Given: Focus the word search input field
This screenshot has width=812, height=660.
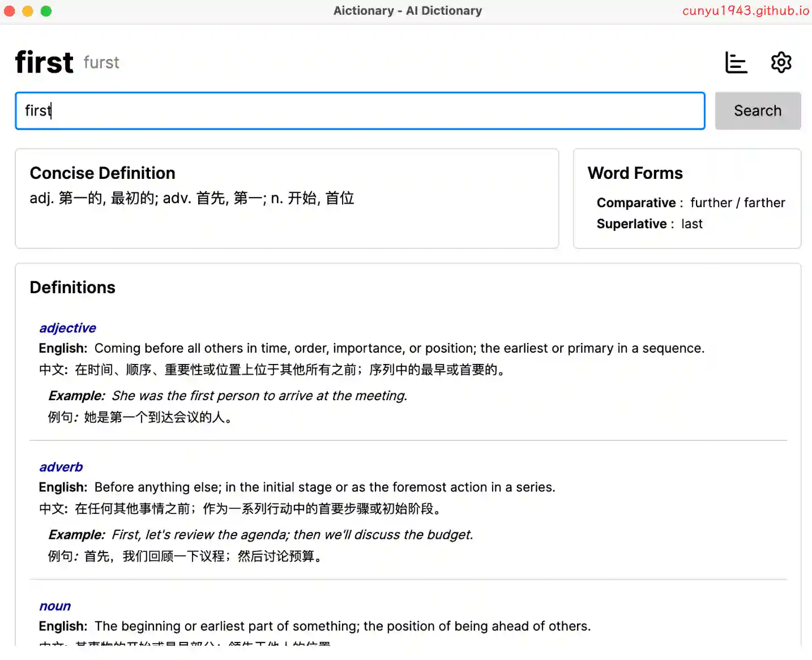Looking at the screenshot, I should pos(360,111).
